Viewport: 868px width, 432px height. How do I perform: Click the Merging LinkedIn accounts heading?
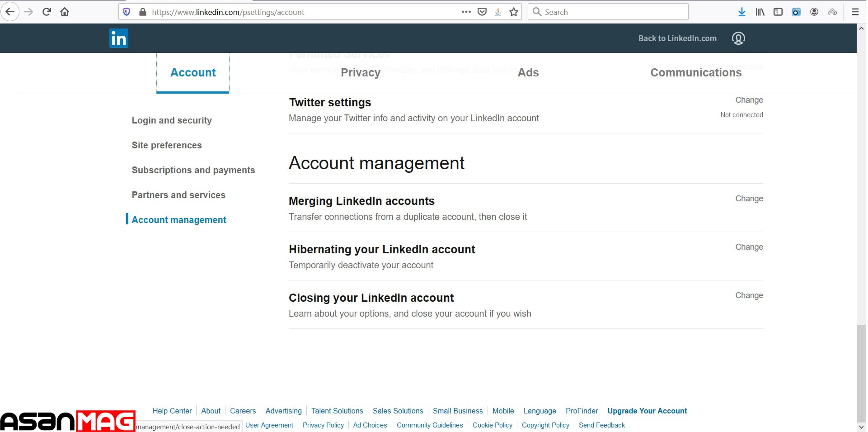(361, 201)
